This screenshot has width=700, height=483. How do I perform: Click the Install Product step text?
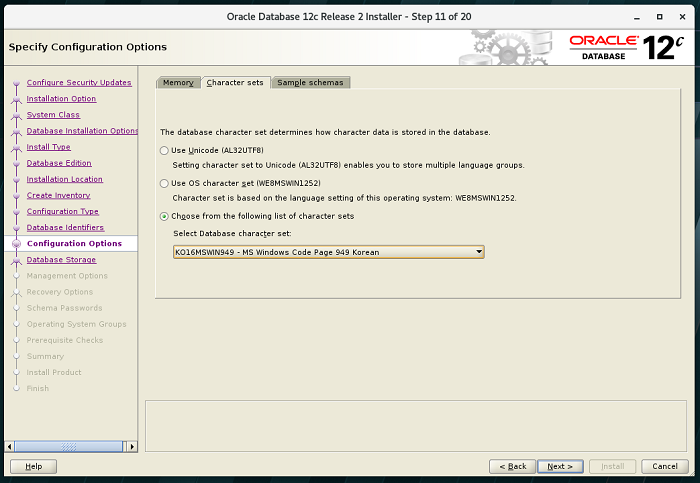54,372
